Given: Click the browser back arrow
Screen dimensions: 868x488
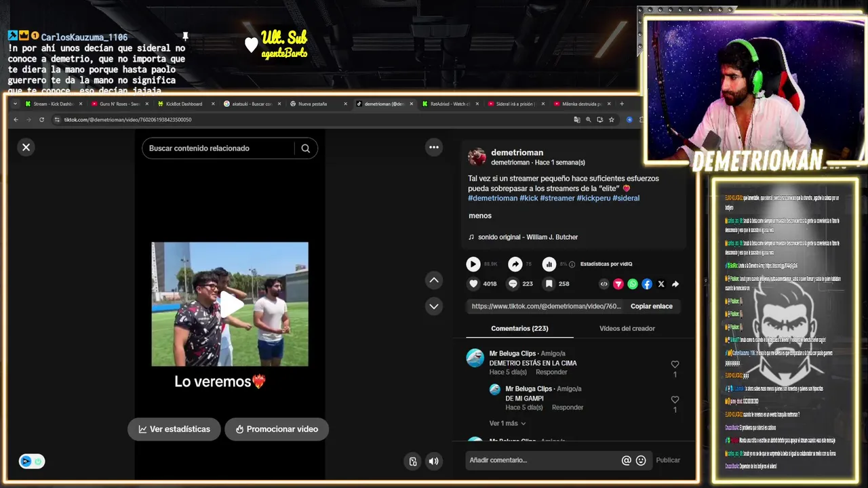Looking at the screenshot, I should coord(16,120).
